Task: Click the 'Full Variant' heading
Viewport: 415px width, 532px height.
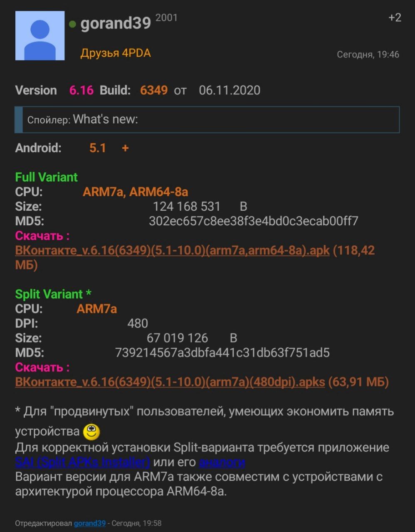Action: point(47,177)
